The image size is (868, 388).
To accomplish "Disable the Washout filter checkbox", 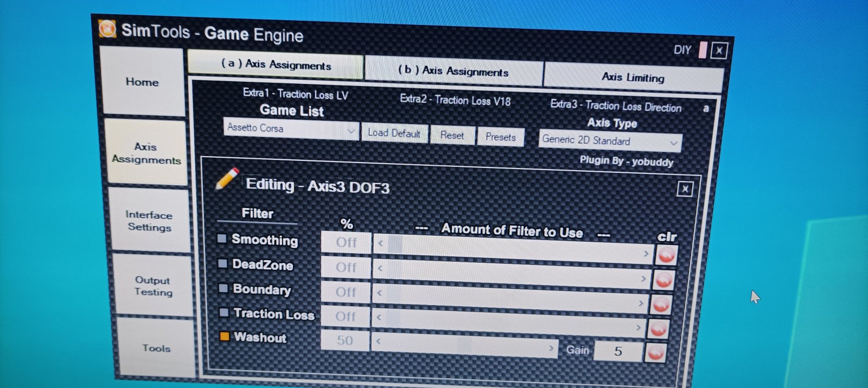I will point(224,337).
